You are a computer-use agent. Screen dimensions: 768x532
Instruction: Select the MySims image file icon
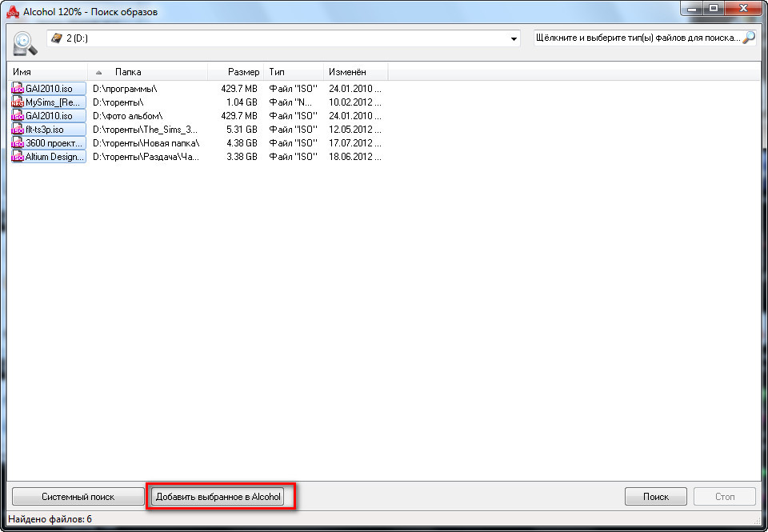[x=18, y=102]
